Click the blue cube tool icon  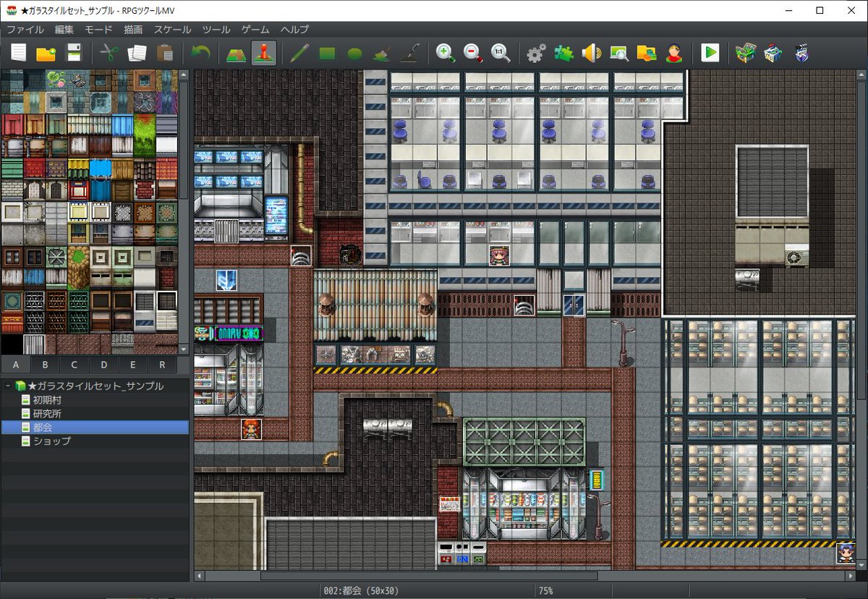[x=773, y=53]
